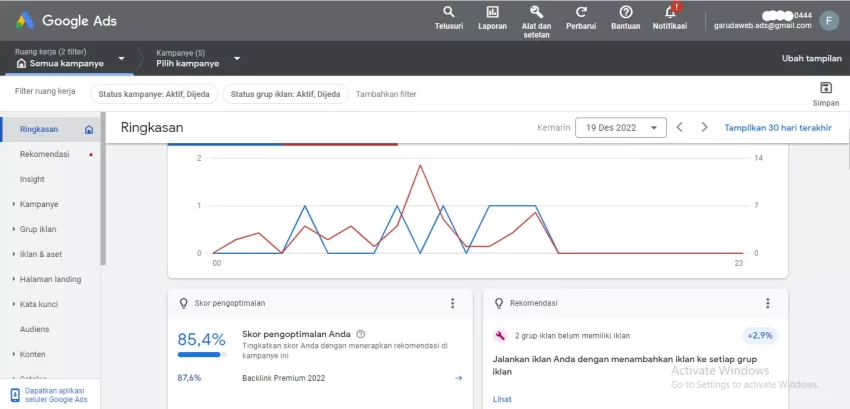This screenshot has height=409, width=850.
Task: Open Rekomendasi in sidebar
Action: pyautogui.click(x=44, y=154)
